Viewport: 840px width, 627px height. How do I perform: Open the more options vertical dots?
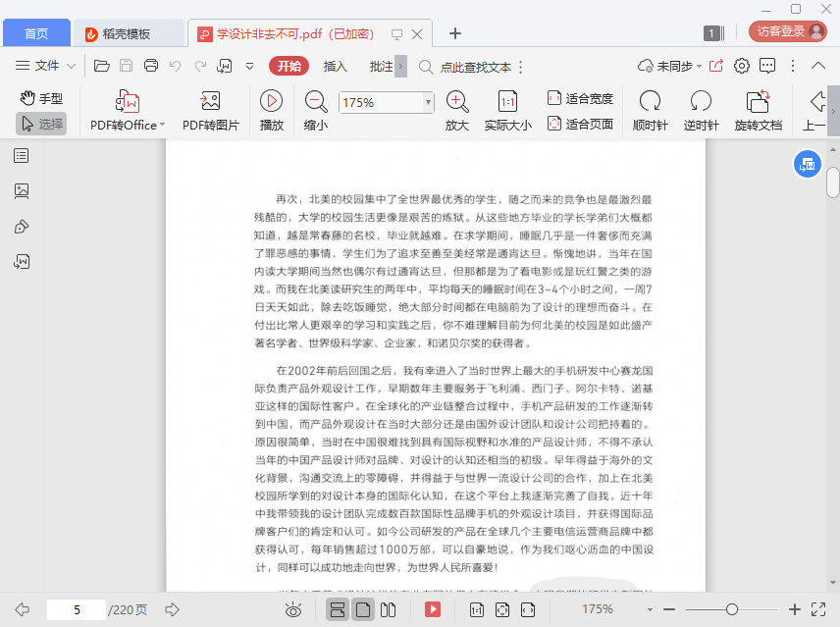(793, 66)
